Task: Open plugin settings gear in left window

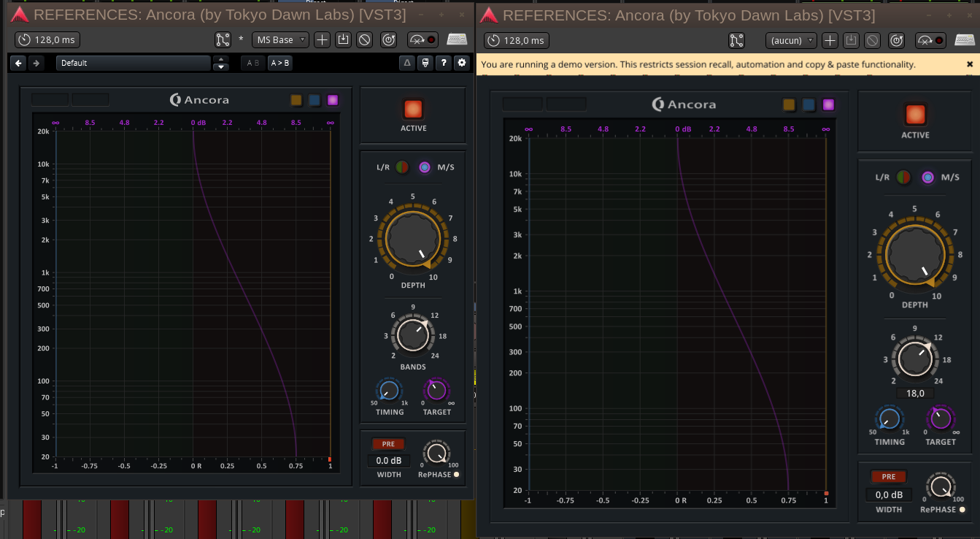Action: coord(461,63)
